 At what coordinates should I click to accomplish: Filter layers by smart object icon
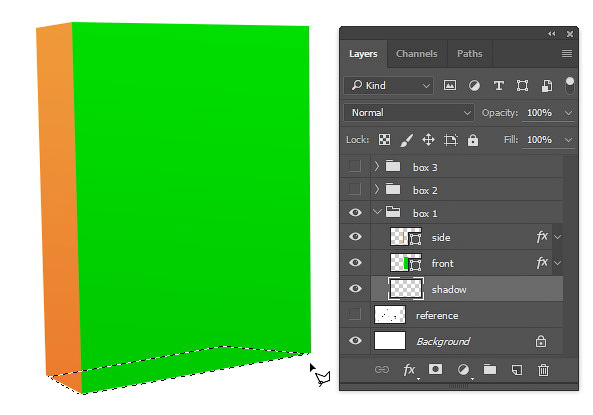(546, 86)
